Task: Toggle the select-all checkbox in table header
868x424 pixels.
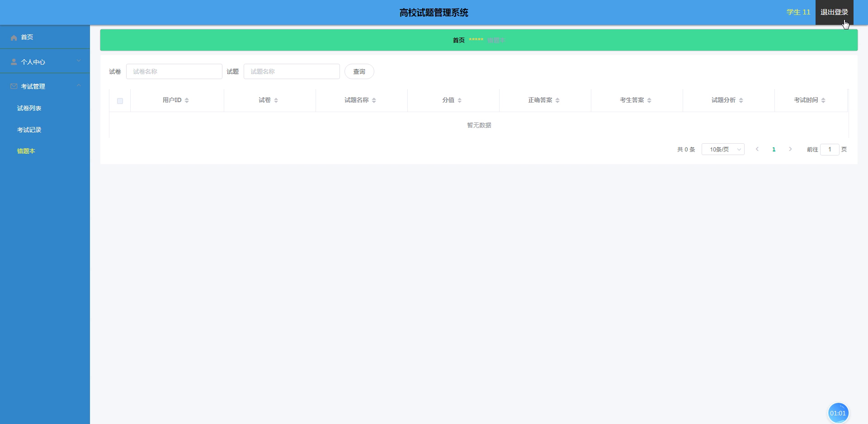Action: pos(120,101)
